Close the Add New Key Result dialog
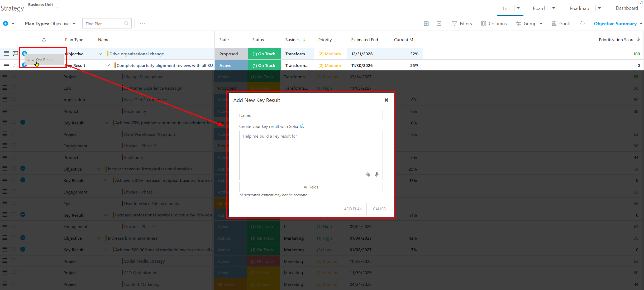 coord(386,100)
